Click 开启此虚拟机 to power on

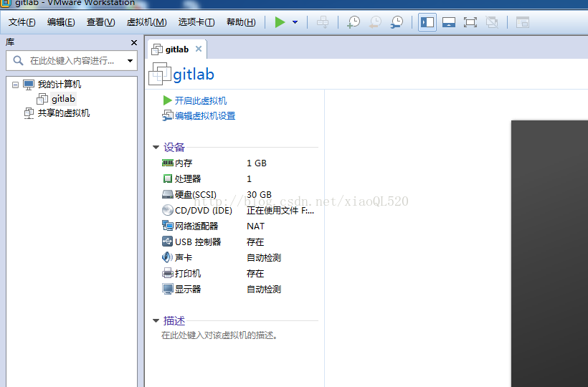pos(200,101)
